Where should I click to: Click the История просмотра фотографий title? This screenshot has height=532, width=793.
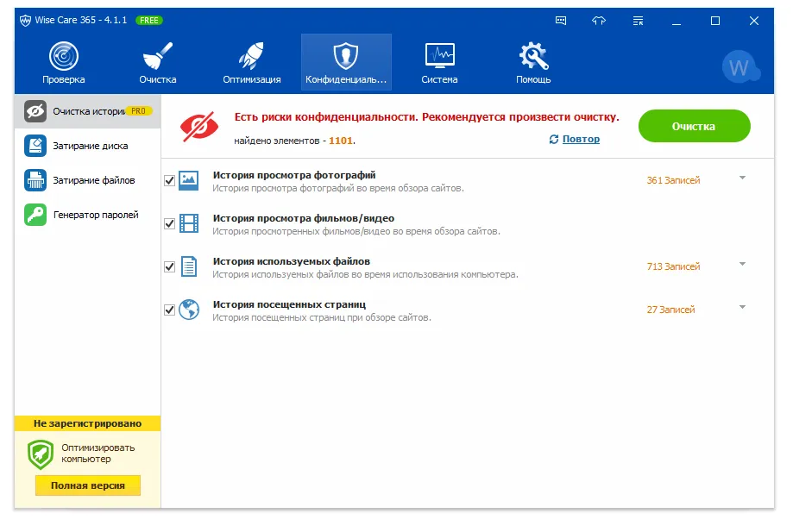pos(294,175)
